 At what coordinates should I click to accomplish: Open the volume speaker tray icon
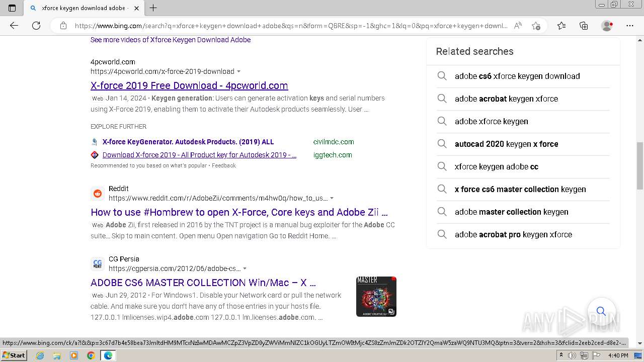click(x=572, y=355)
